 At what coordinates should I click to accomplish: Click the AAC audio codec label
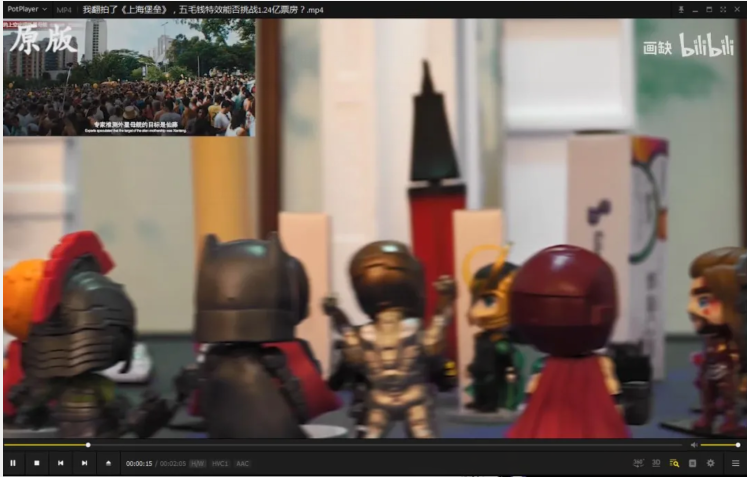242,463
